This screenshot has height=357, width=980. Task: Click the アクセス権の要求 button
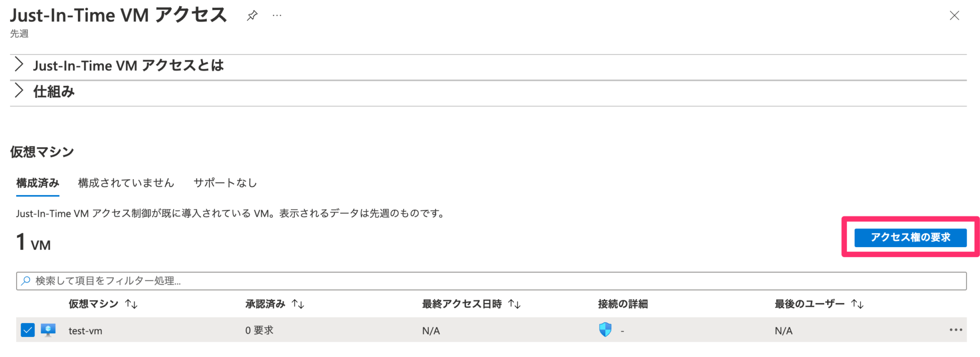910,237
